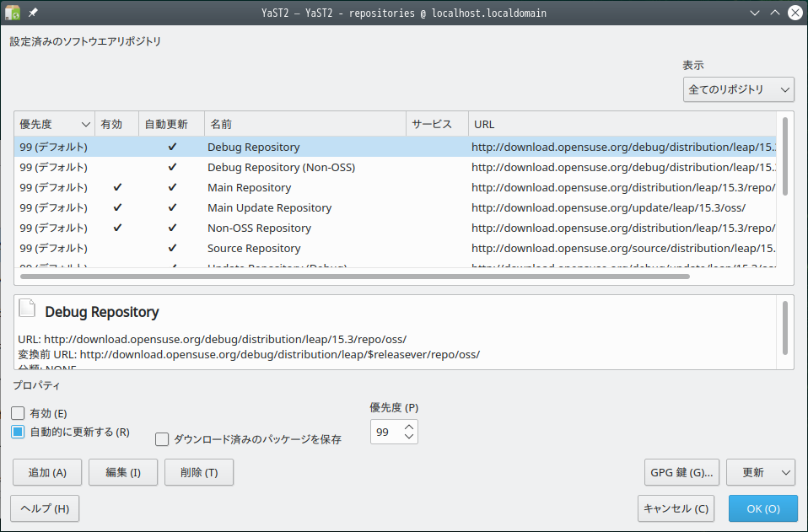
Task: Click URL of Source Repository row
Action: point(623,248)
